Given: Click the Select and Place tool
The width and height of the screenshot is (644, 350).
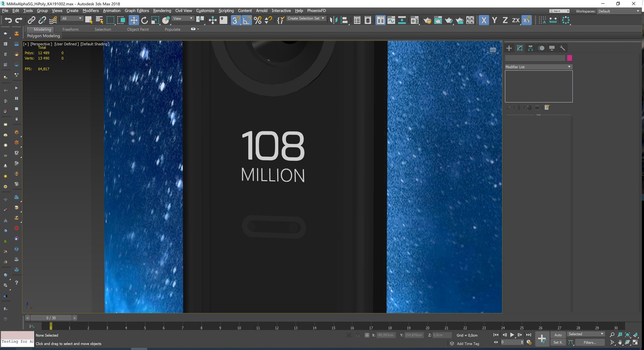Looking at the screenshot, I should pos(166,20).
